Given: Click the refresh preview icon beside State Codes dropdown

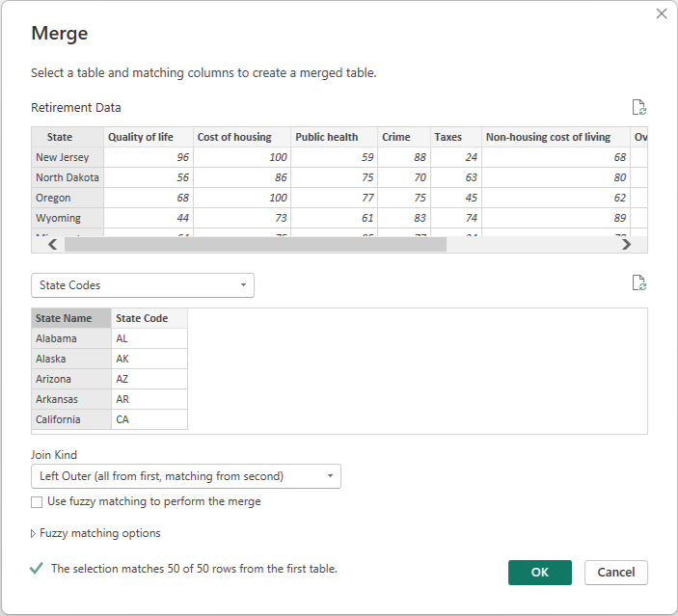Looking at the screenshot, I should coord(638,282).
